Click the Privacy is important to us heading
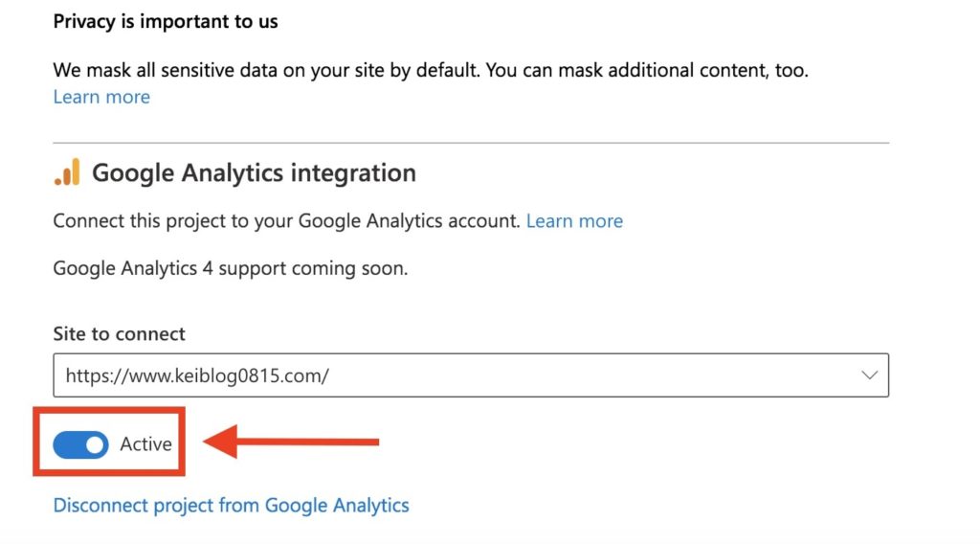Image resolution: width=980 pixels, height=544 pixels. [x=166, y=21]
